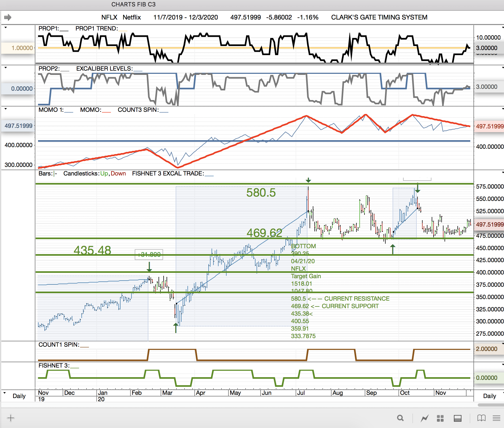
Task: Select the CHARTS FIB C3 title tab
Action: (133, 5)
